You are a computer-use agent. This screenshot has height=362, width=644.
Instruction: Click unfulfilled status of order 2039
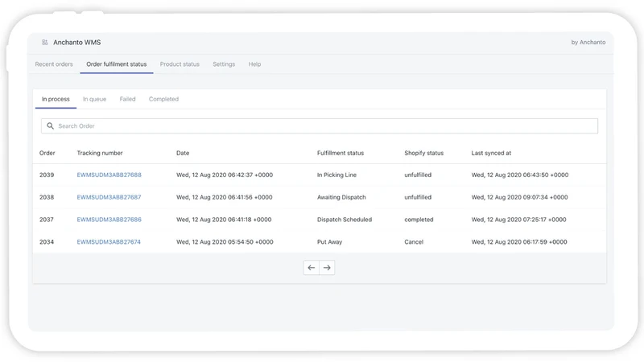[418, 175]
